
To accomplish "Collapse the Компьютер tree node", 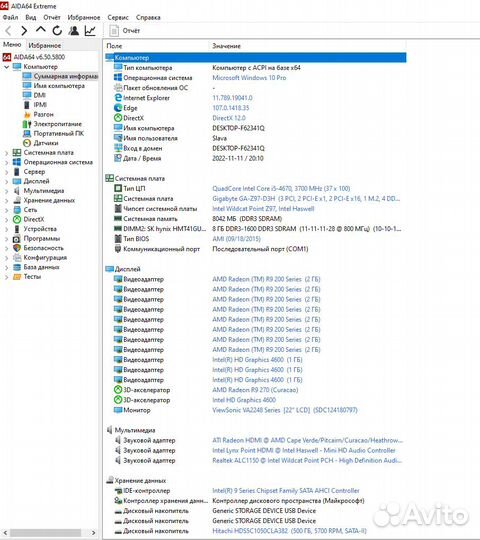I will click(x=7, y=67).
